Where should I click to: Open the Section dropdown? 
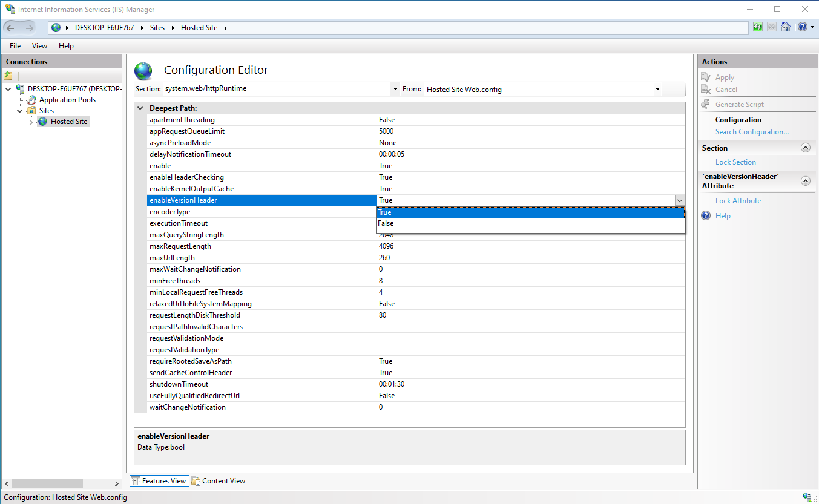(395, 89)
